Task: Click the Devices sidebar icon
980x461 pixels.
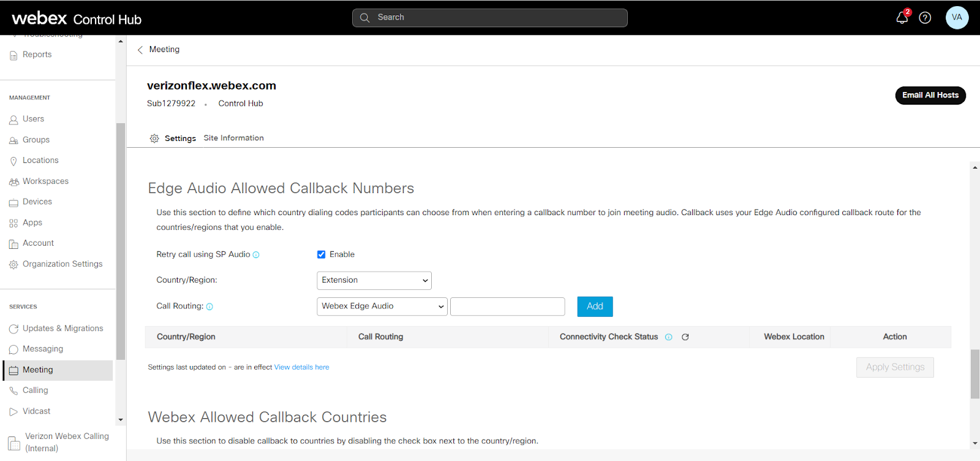Action: pyautogui.click(x=13, y=202)
